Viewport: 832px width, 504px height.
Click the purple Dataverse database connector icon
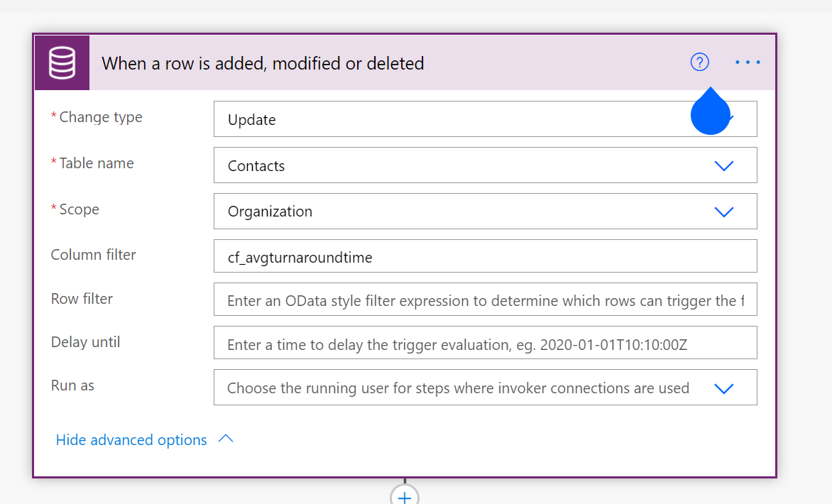pyautogui.click(x=62, y=63)
